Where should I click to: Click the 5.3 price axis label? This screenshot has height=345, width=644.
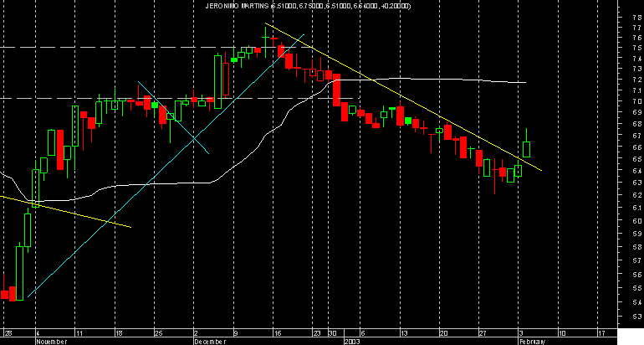pyautogui.click(x=636, y=317)
